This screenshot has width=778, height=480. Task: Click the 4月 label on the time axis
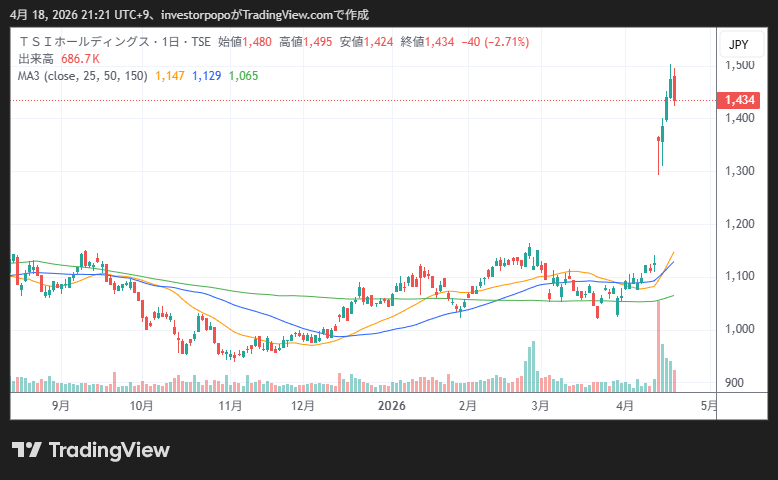point(625,406)
